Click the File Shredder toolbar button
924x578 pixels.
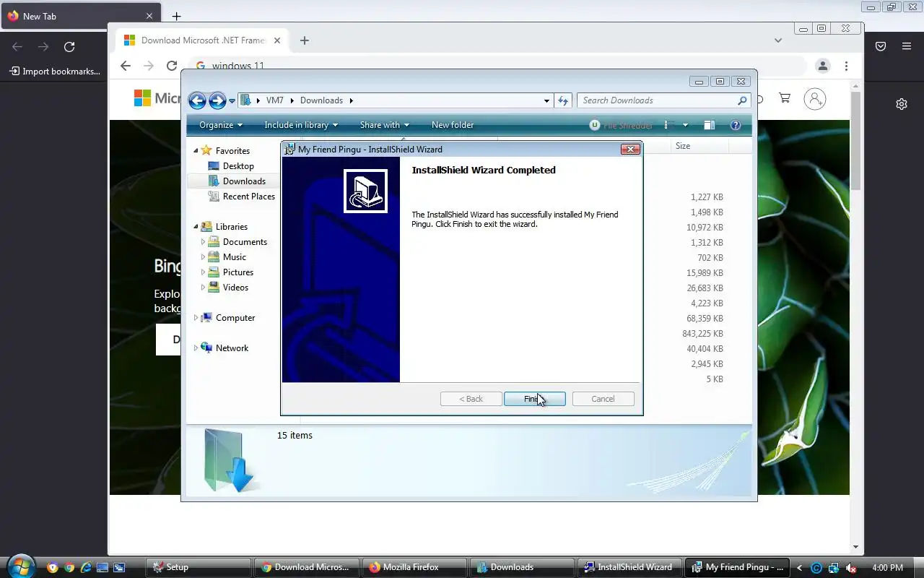(621, 125)
